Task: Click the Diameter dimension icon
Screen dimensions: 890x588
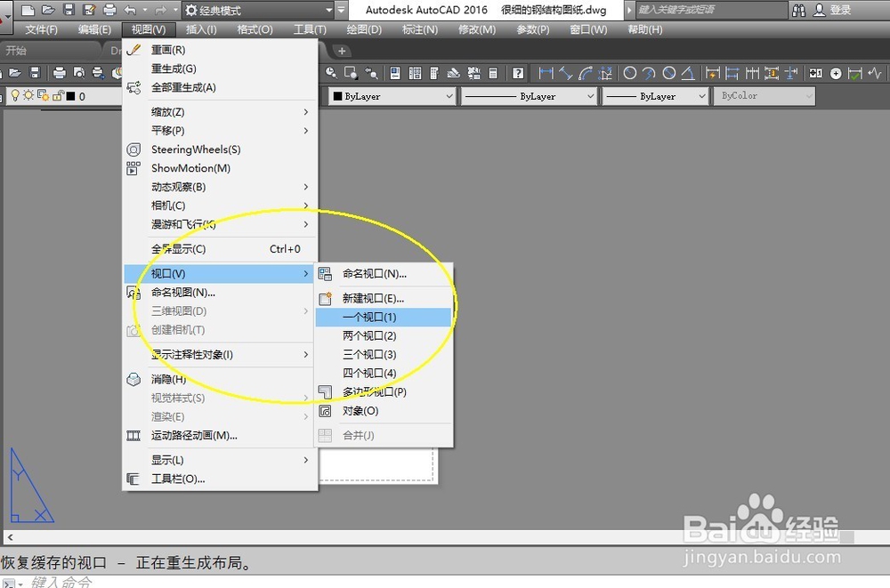Action: [669, 73]
